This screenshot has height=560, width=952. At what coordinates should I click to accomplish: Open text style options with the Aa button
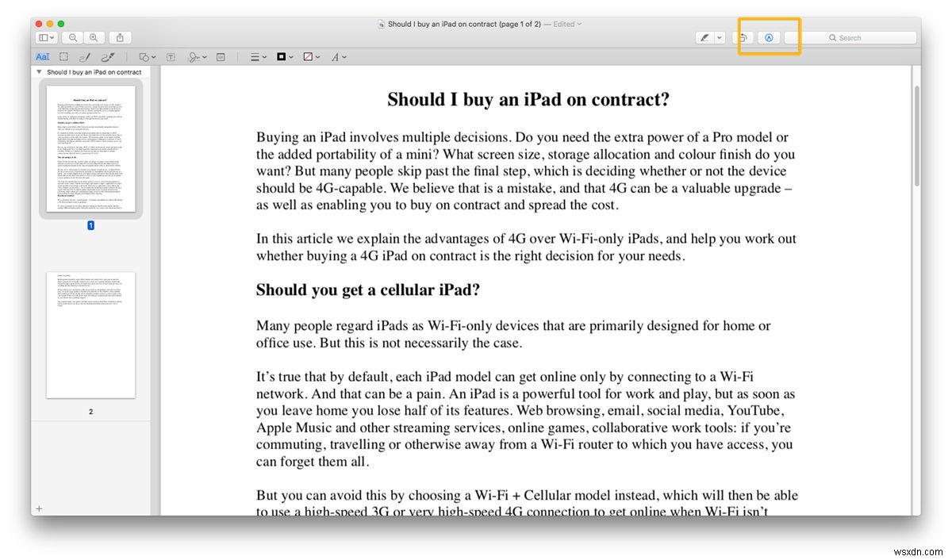(x=43, y=56)
